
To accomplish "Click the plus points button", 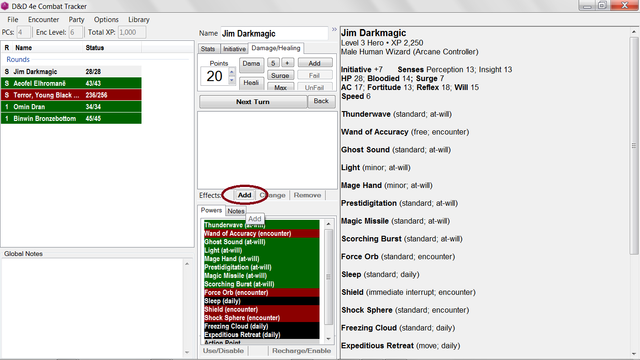I will (287, 63).
